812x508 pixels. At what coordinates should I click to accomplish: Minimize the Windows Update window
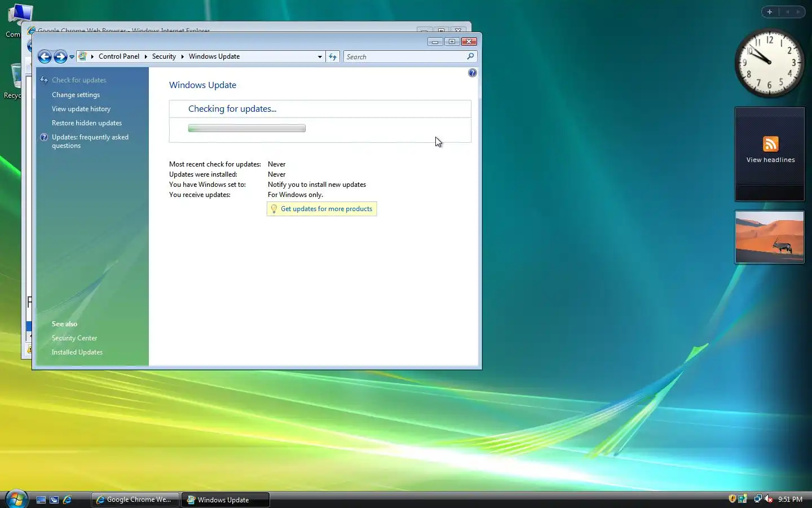tap(435, 41)
